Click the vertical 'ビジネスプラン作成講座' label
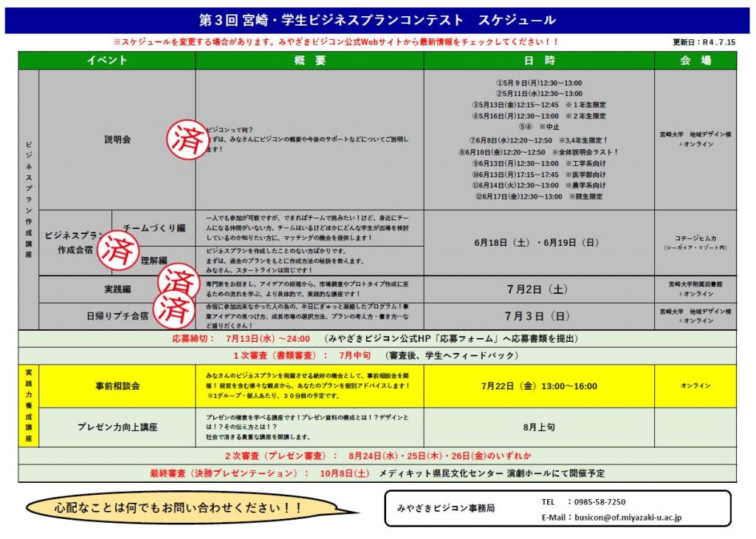 [x=29, y=199]
